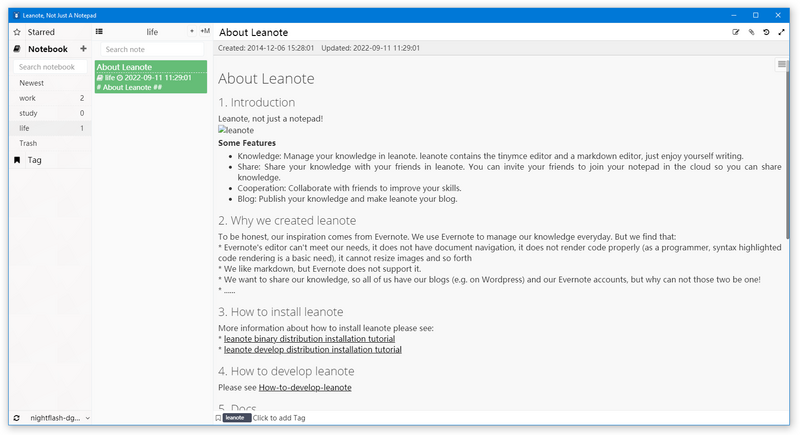Image resolution: width=800 pixels, height=435 pixels.
Task: Toggle note list view icon
Action: click(x=99, y=32)
